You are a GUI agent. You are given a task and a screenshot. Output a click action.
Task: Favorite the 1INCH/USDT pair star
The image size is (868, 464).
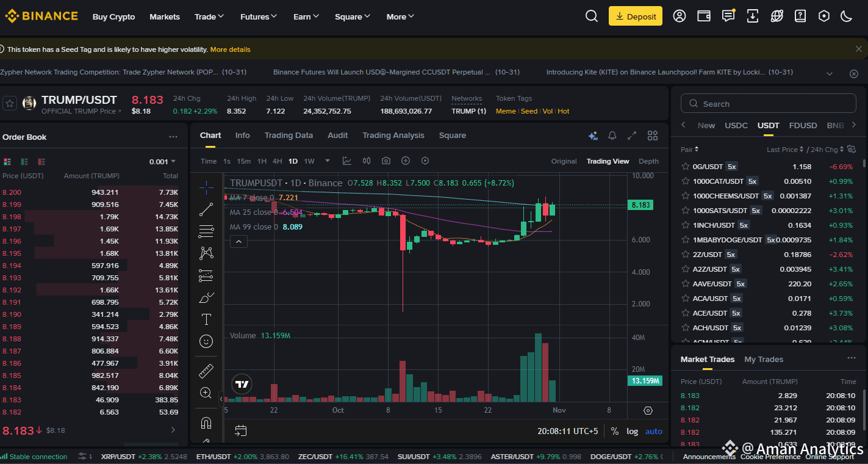pos(685,225)
